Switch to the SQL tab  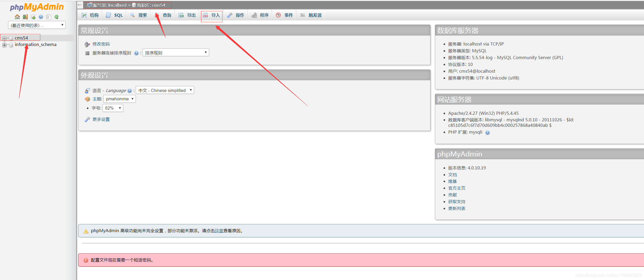(x=114, y=15)
